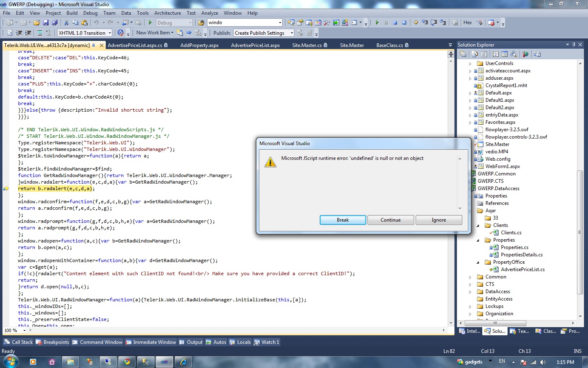The image size is (588, 368).
Task: Click the Step Over icon
Action: [434, 23]
